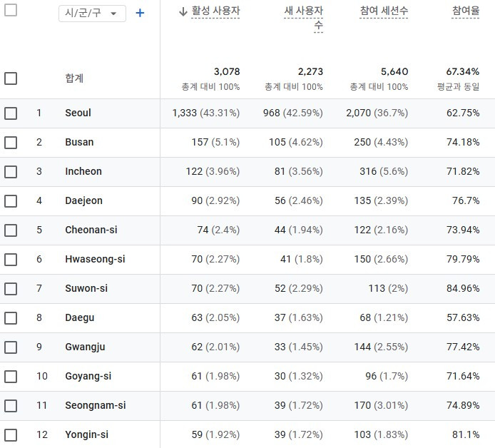Click Seoul's engaged sessions 2,070 (36.7%)
Viewport: 495px width, 448px height.
[377, 113]
